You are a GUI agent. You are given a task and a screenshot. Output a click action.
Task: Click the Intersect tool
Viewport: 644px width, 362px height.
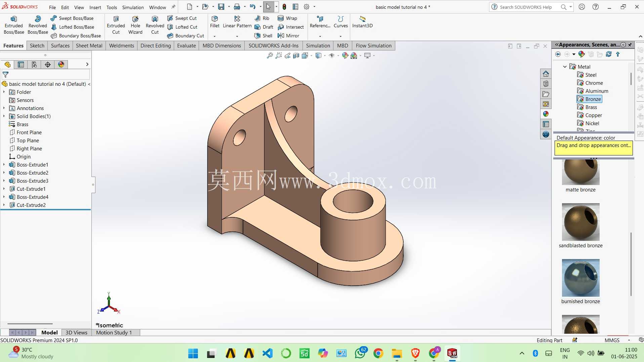291,27
